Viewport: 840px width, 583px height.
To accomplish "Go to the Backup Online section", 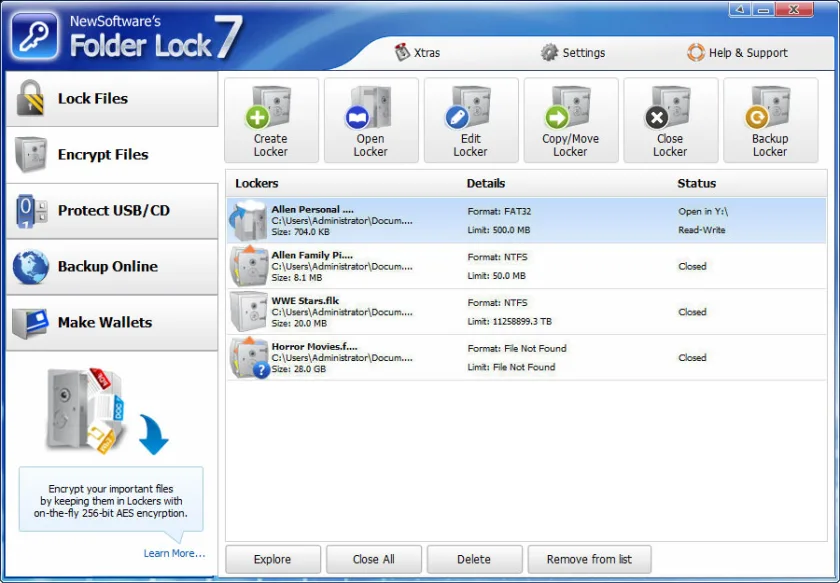I will [112, 267].
